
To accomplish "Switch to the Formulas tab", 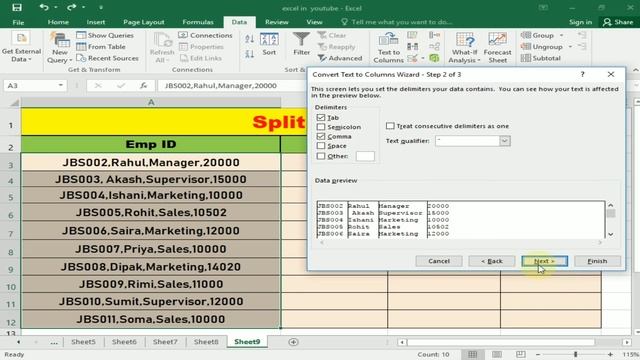I will (x=198, y=22).
